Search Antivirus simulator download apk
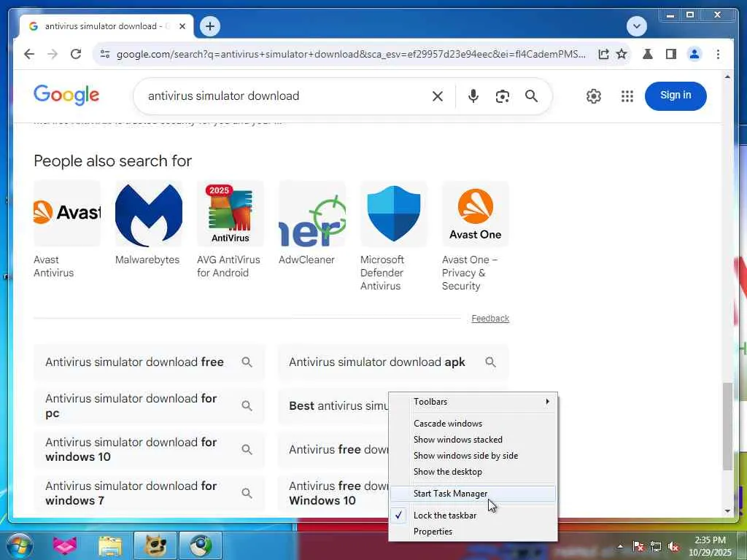This screenshot has height=560, width=747. click(392, 362)
